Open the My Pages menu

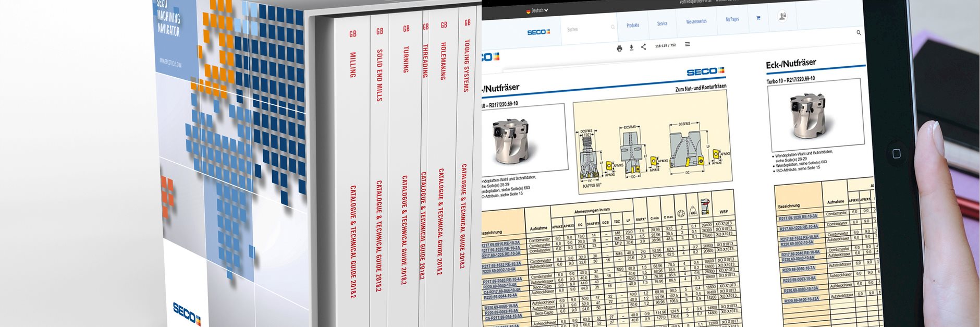[x=732, y=19]
